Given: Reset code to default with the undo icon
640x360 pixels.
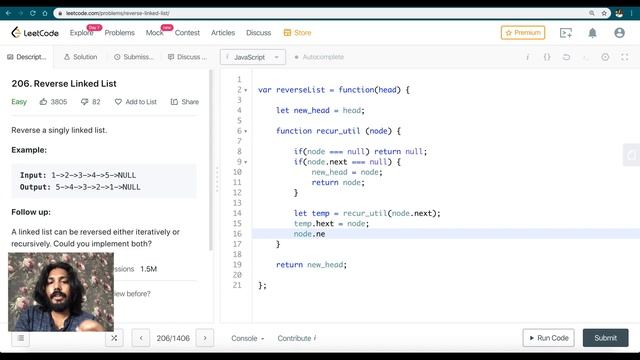Looking at the screenshot, I should [x=566, y=57].
